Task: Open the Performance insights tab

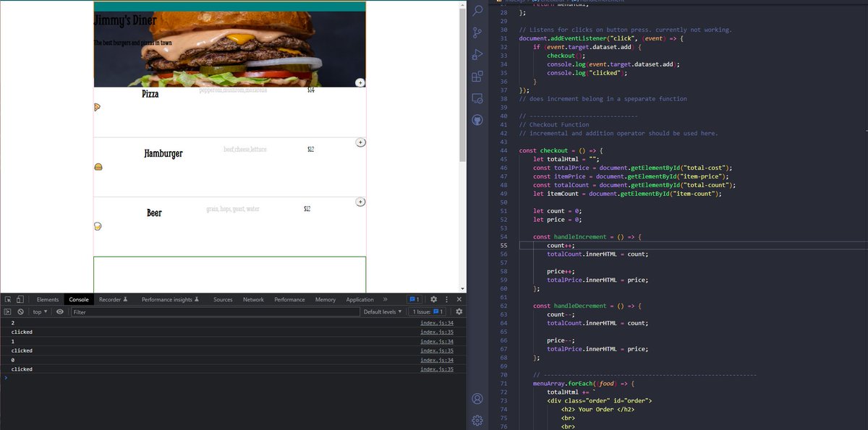Action: [x=170, y=299]
